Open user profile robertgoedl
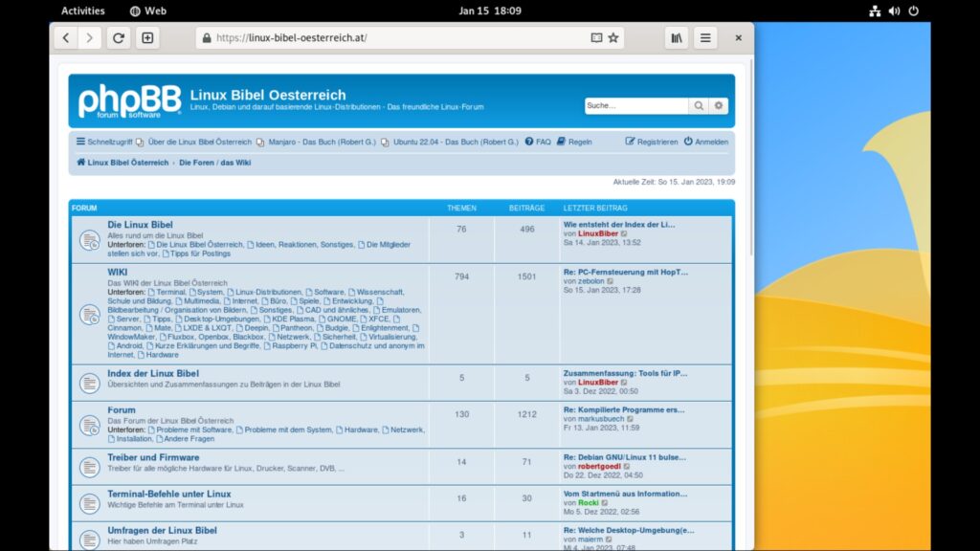Viewport: 980px width, 551px height. pos(599,467)
